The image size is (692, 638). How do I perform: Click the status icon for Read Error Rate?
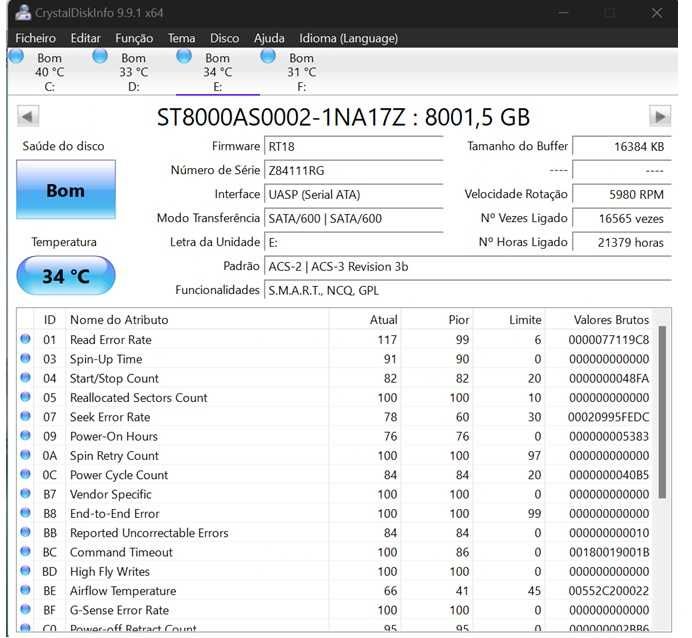click(25, 339)
